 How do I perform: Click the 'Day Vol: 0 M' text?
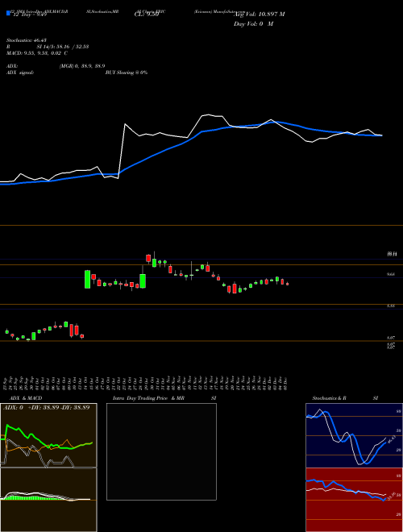coord(253,24)
